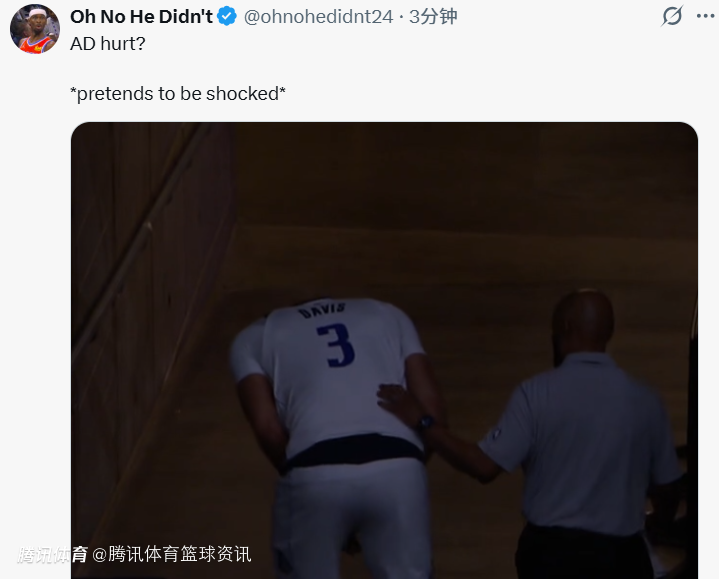Click the DAVIS name on the jersey
The height and width of the screenshot is (579, 719).
pyautogui.click(x=321, y=310)
